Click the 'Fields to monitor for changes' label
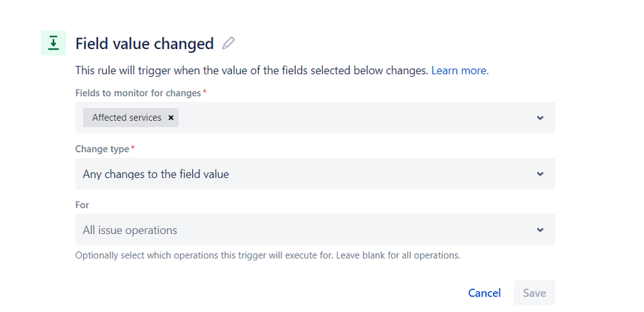 [x=138, y=93]
